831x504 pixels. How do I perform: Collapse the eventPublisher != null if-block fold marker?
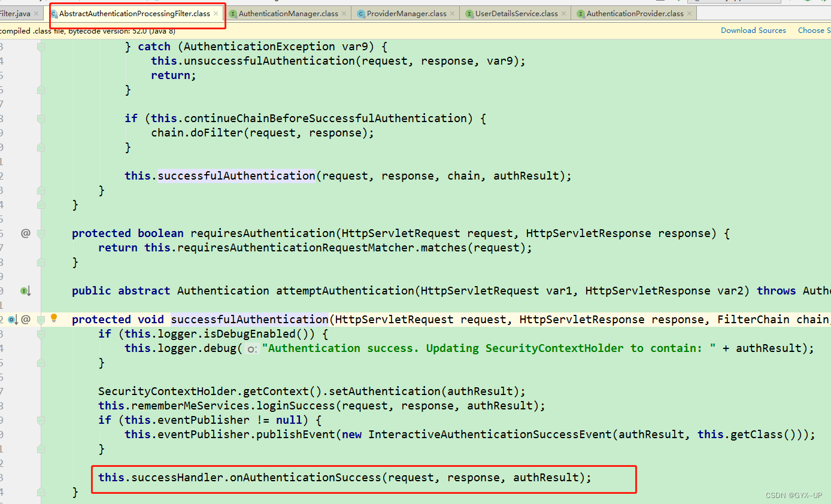click(41, 420)
